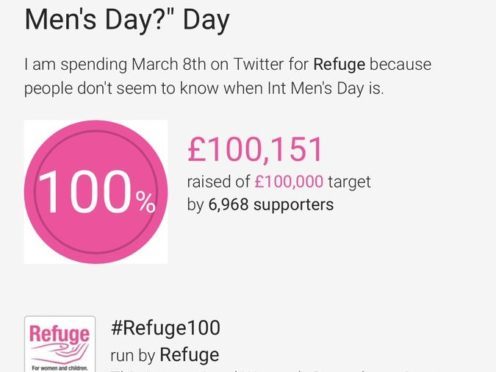
Task: Click the 'run by' label text
Action: pos(133,355)
